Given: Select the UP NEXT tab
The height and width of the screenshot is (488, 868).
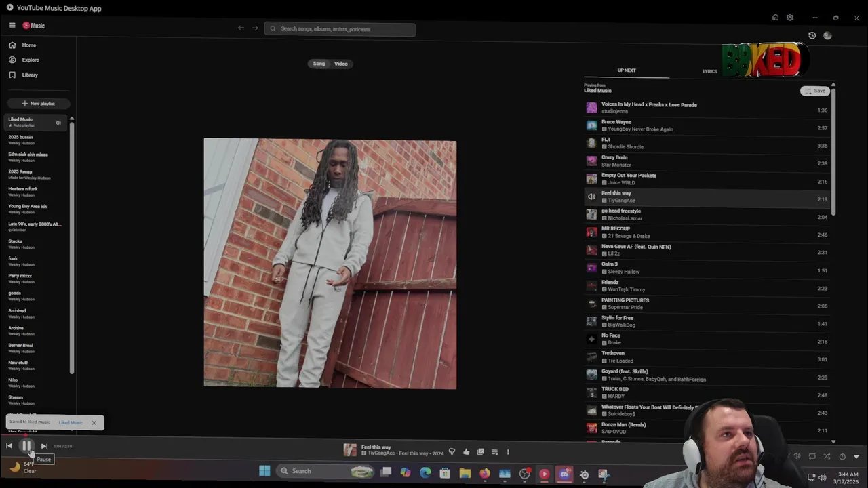Looking at the screenshot, I should tap(627, 70).
